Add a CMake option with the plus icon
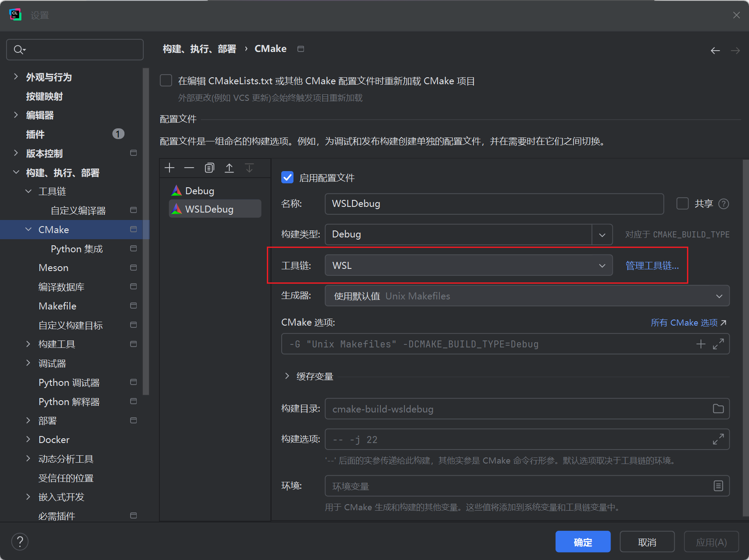The height and width of the screenshot is (560, 749). tap(701, 344)
